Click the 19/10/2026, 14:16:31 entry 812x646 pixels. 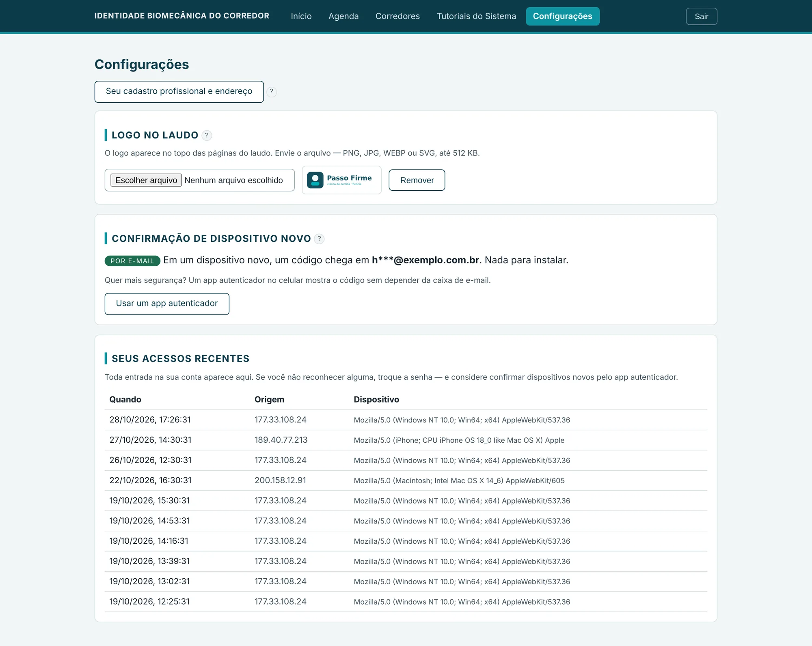pyautogui.click(x=406, y=541)
